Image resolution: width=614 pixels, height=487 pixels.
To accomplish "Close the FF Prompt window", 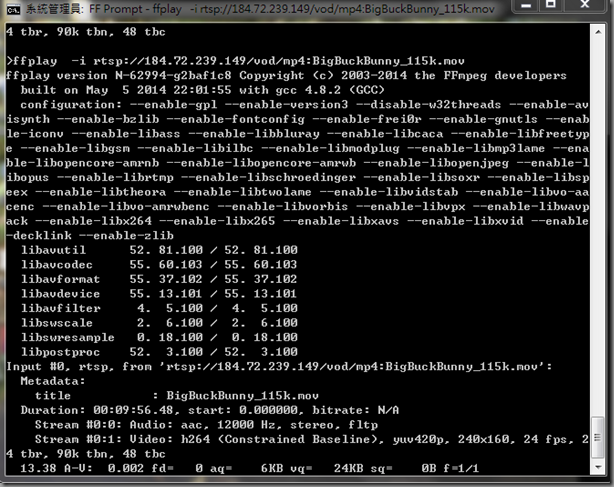I will pos(585,5).
